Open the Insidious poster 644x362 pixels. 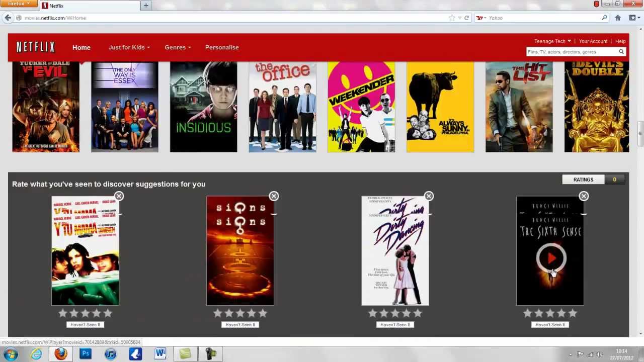203,107
